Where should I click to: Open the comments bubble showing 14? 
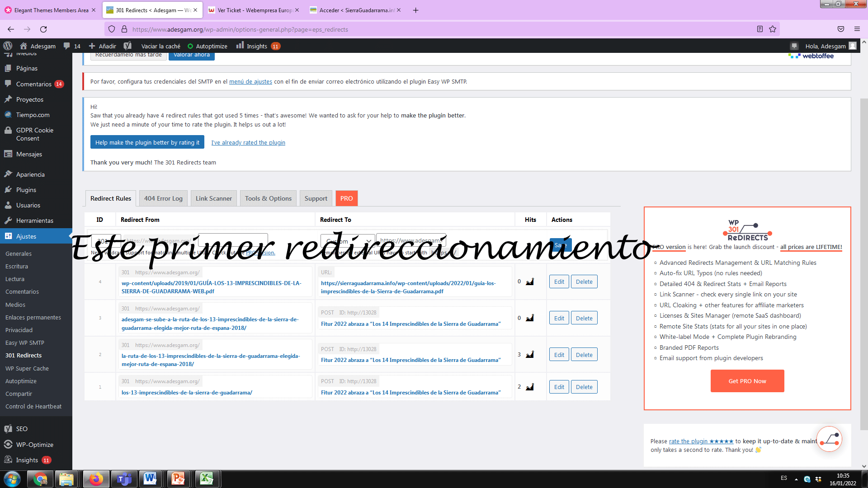[72, 46]
